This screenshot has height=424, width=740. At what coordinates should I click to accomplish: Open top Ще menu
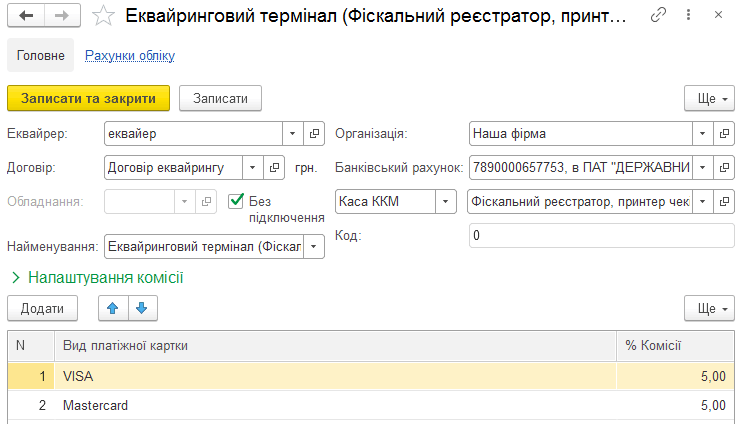(x=709, y=99)
